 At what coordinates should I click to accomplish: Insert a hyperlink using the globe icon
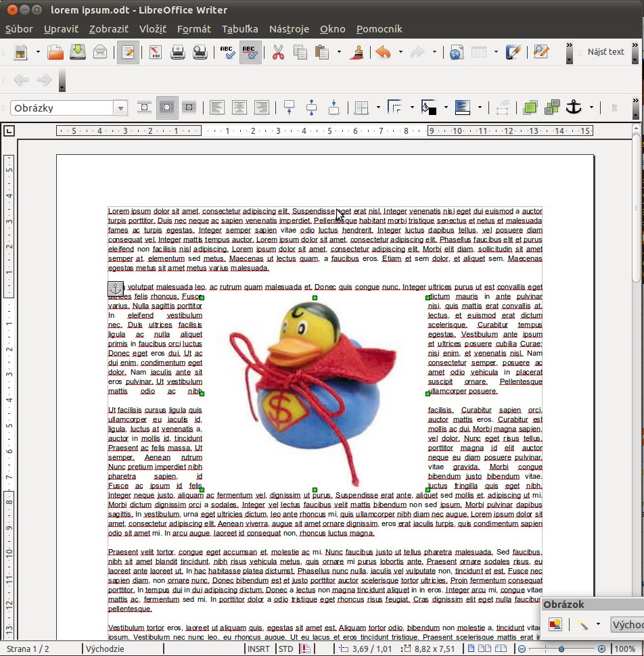(457, 52)
